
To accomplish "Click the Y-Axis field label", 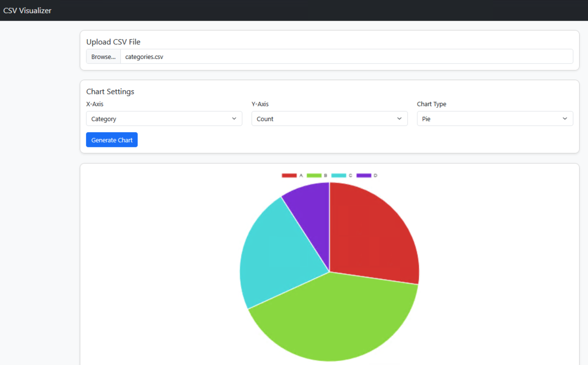I will tap(260, 104).
